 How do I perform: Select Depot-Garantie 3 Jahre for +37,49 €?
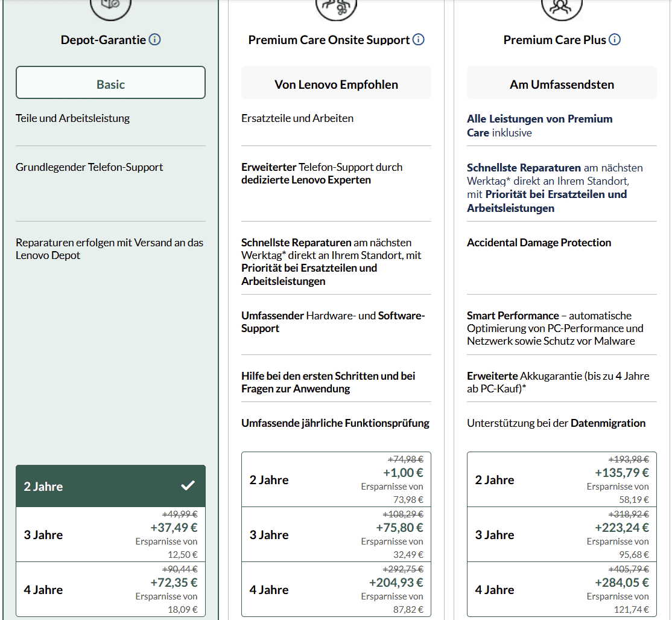click(x=110, y=534)
